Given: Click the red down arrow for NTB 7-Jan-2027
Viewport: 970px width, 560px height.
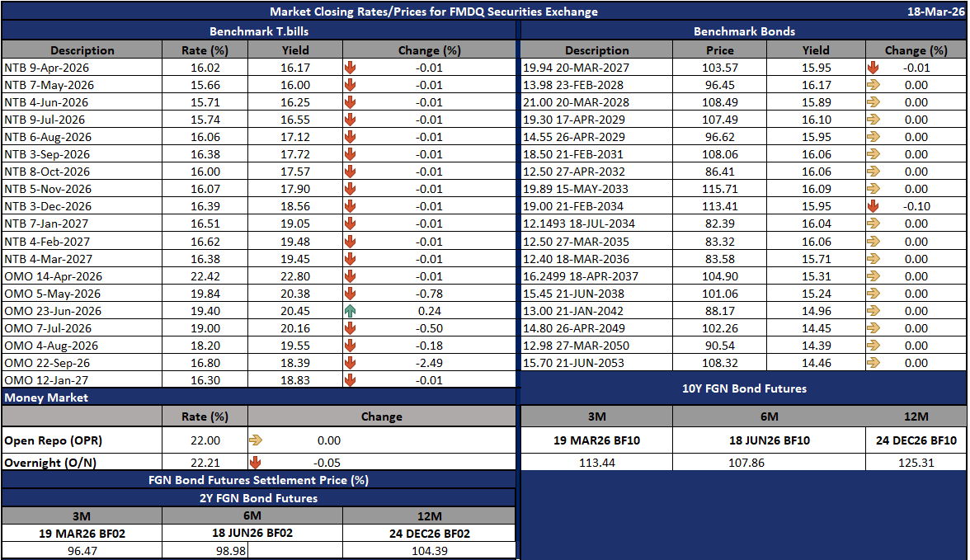Looking at the screenshot, I should coord(350,224).
